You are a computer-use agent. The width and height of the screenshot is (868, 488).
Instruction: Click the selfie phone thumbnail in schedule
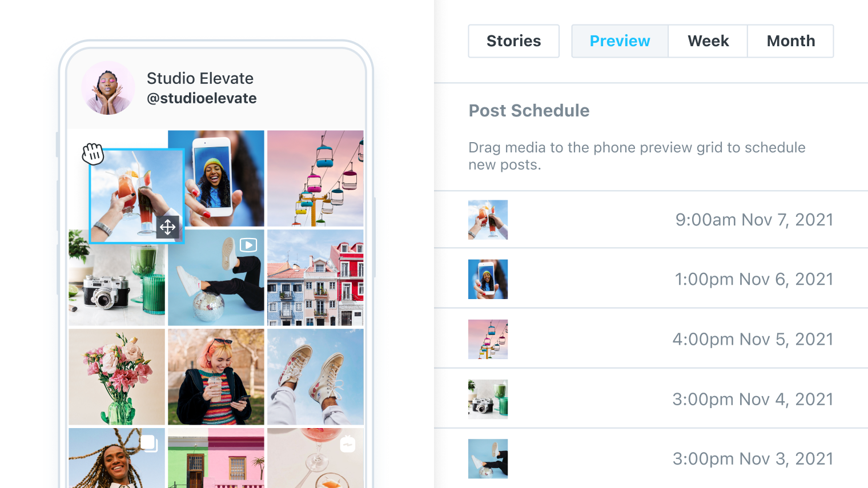point(488,279)
